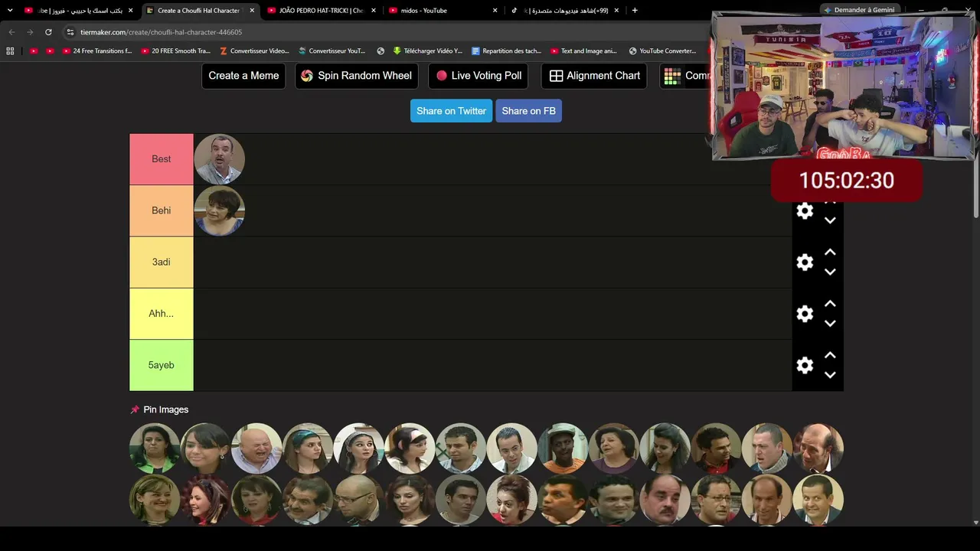Move the 5ayeb tier up with its chevron
The width and height of the screenshot is (980, 551).
tap(830, 355)
